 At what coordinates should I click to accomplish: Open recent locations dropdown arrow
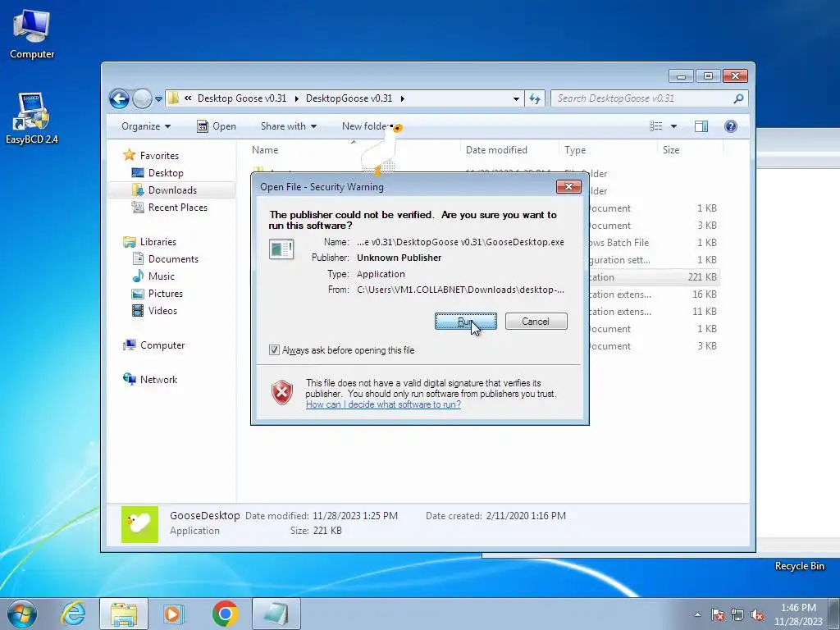(158, 99)
